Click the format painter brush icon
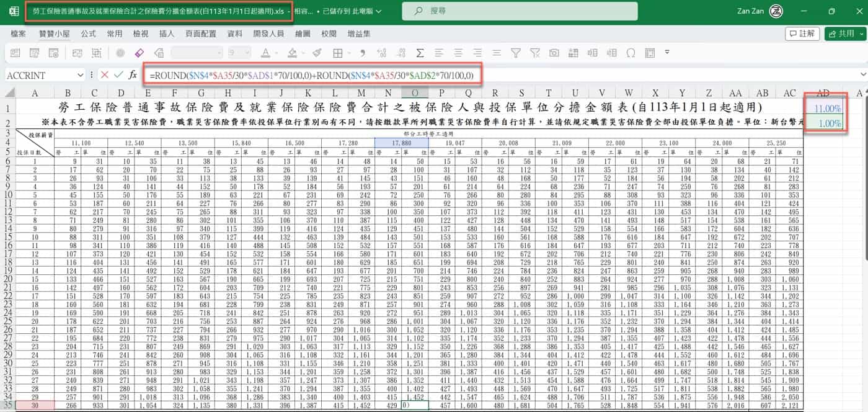The height and width of the screenshot is (412, 868). (x=317, y=53)
